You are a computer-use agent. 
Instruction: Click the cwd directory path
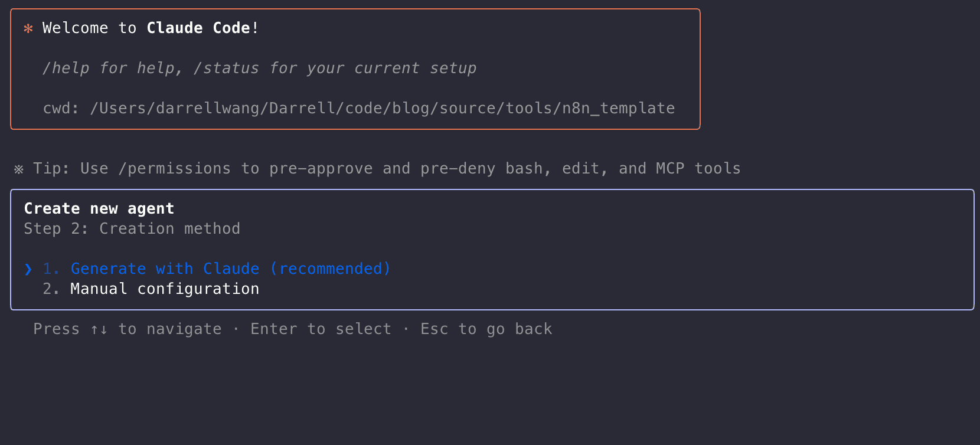point(382,109)
